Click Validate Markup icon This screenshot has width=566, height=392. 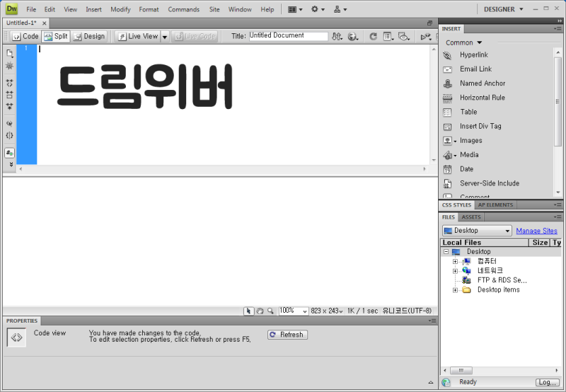point(426,37)
